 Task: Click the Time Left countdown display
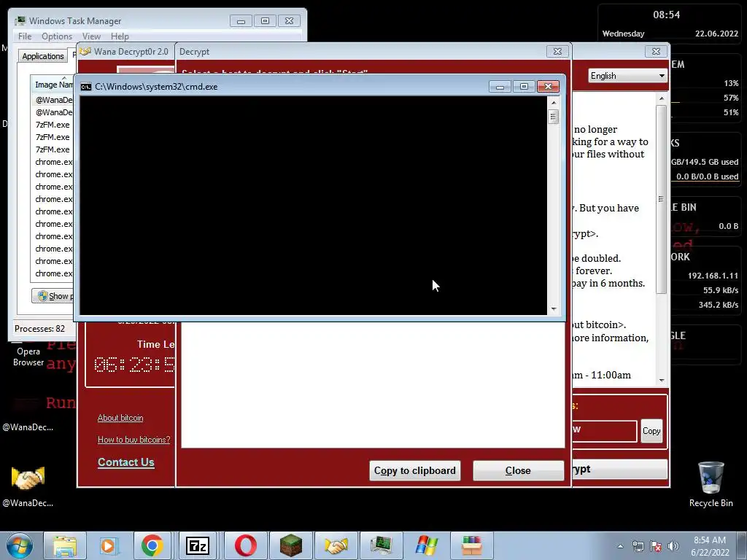[135, 365]
